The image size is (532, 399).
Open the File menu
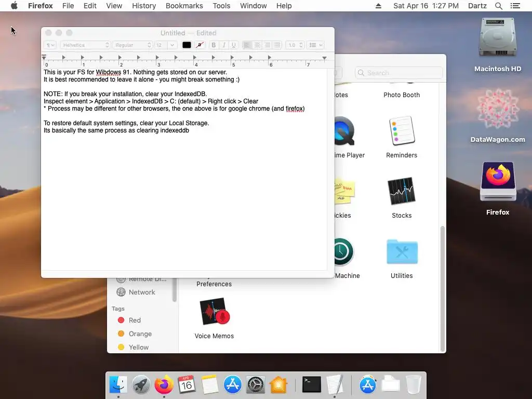coord(68,6)
